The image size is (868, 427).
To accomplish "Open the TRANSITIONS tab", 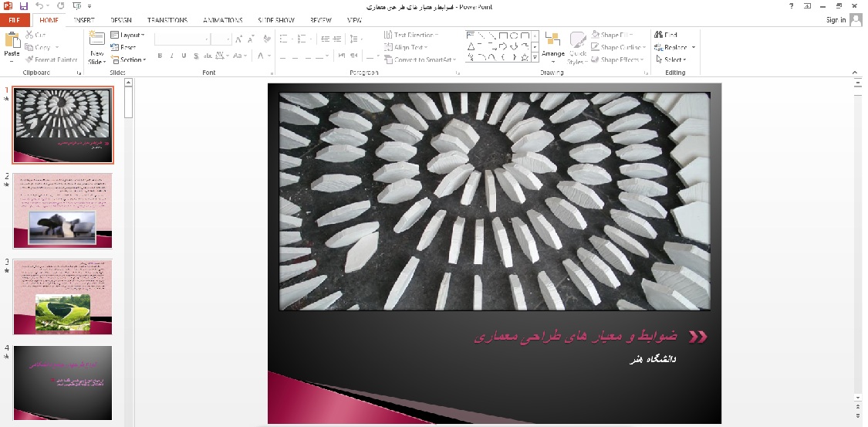I will (x=167, y=20).
